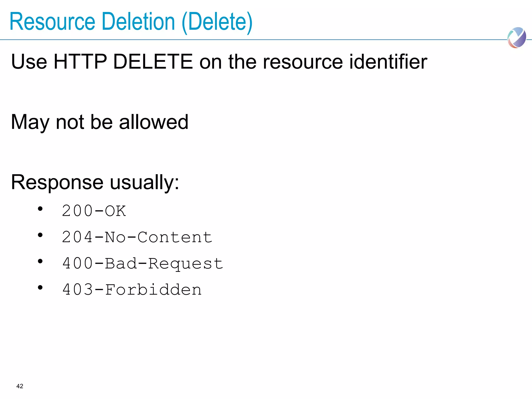Click the "May not be allowed" line
532x399 pixels.
pyautogui.click(x=99, y=122)
